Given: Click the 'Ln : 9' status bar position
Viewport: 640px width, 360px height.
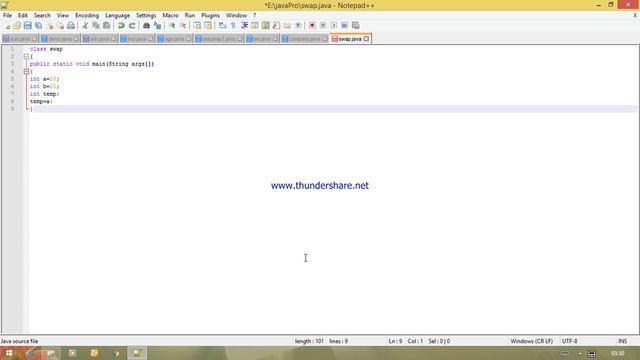Looking at the screenshot, I should coord(395,341).
